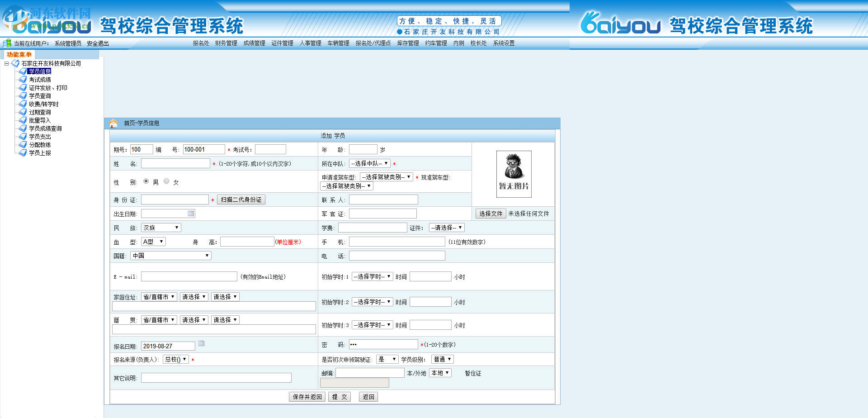Open the 所在中队 dropdown
Image resolution: width=868 pixels, height=418 pixels.
(370, 163)
